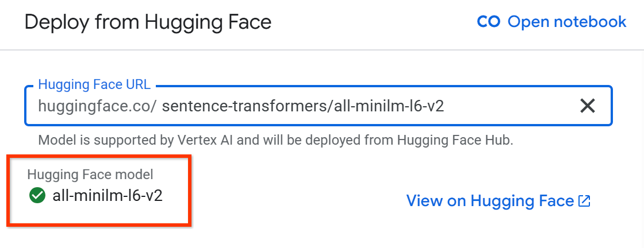Clear the Hugging Face URL field
This screenshot has height=248, width=644.
pyautogui.click(x=587, y=106)
